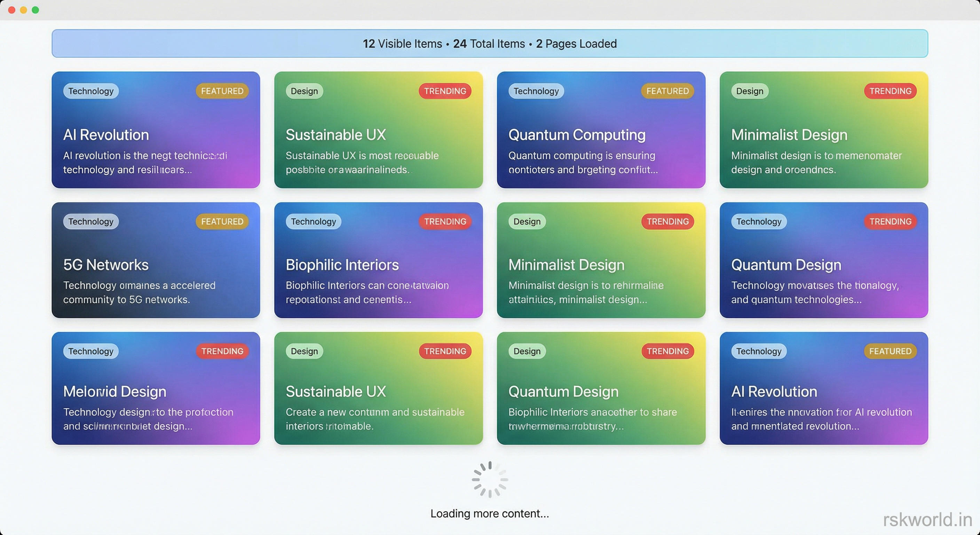Image resolution: width=980 pixels, height=535 pixels.
Task: Click the green maximize window button
Action: (x=35, y=10)
